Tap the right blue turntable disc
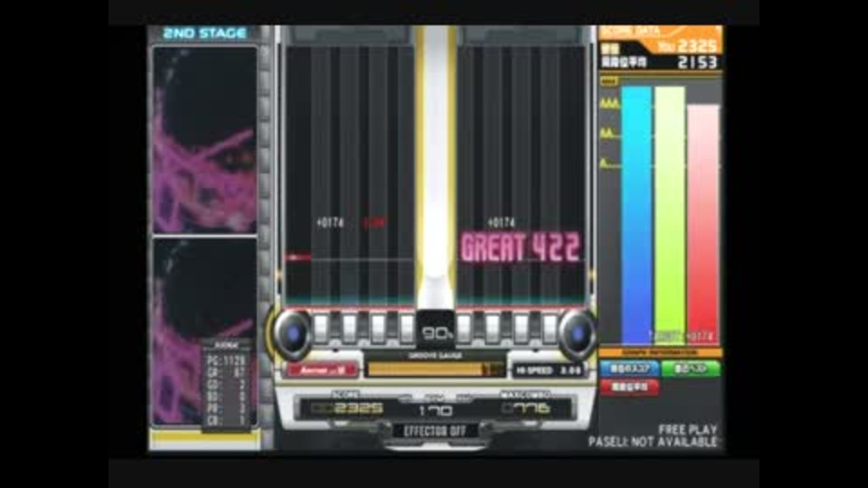 (578, 333)
